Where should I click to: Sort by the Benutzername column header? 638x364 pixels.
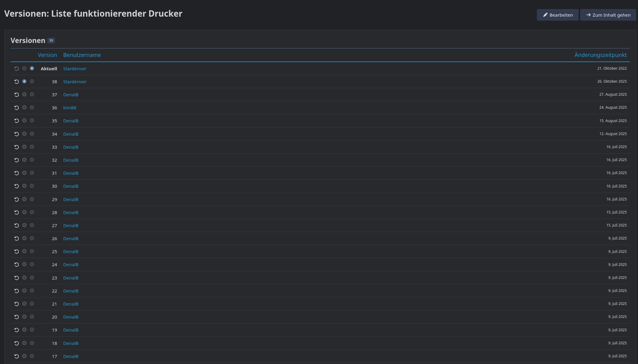pos(82,55)
